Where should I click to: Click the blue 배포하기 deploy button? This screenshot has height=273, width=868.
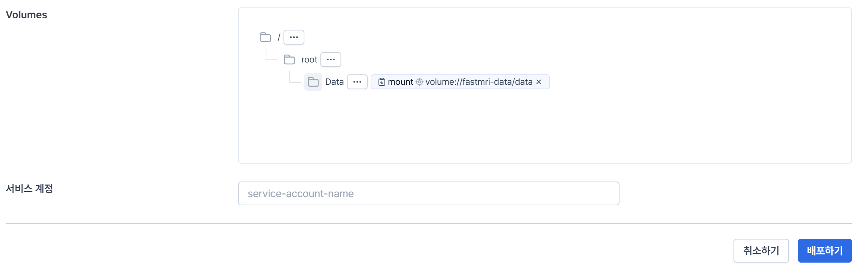(x=825, y=251)
